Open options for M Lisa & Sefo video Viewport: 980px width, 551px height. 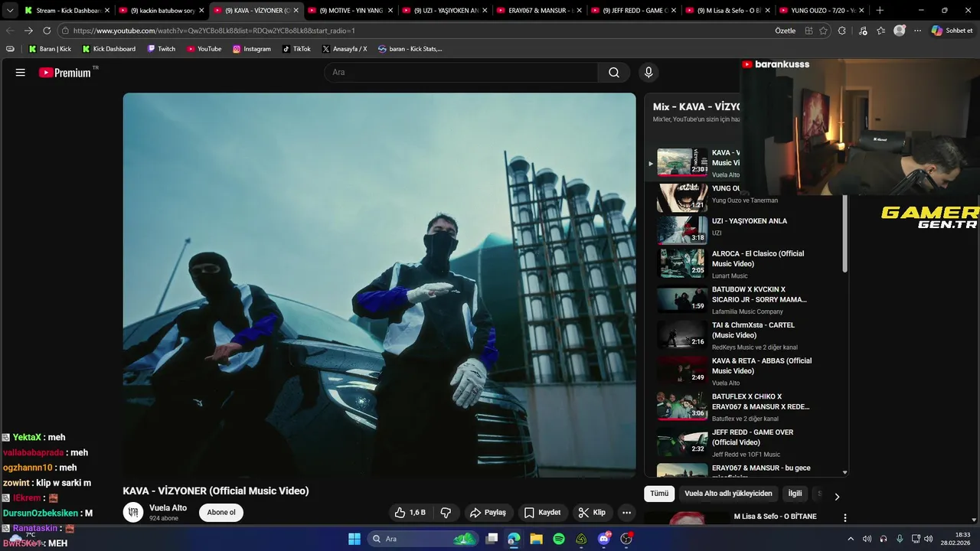[x=845, y=518]
